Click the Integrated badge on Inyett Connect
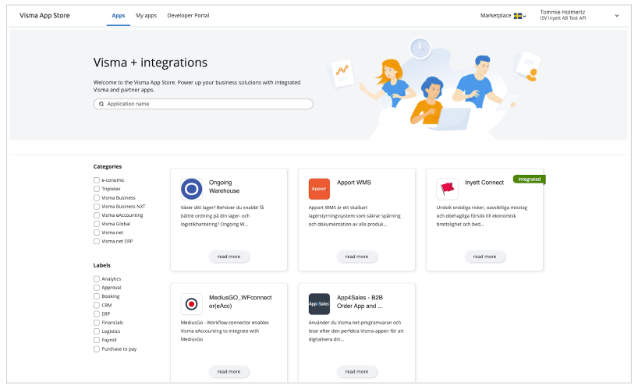 point(529,179)
